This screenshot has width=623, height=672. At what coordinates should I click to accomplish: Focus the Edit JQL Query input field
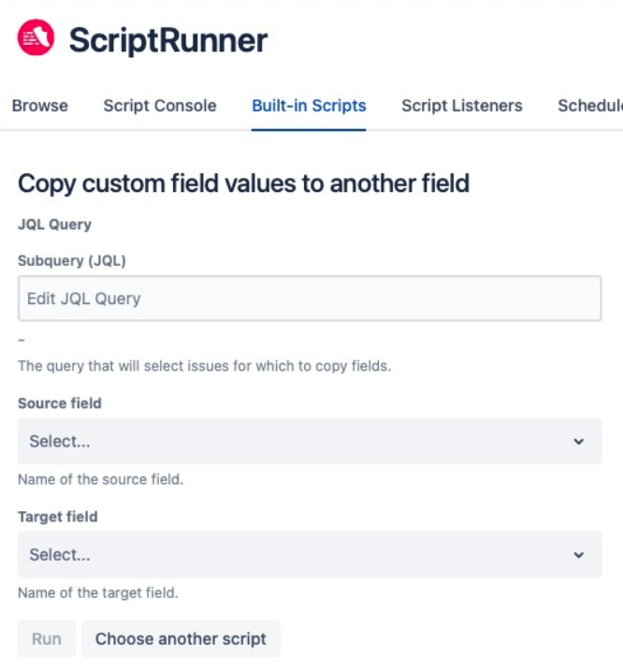pyautogui.click(x=310, y=299)
